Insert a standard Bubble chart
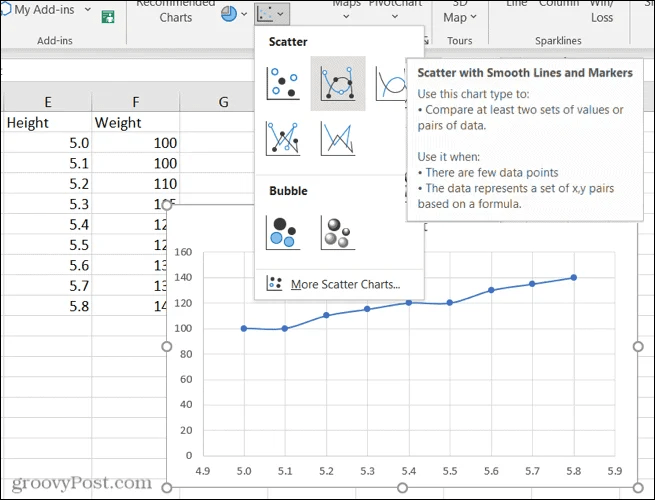655x500 pixels. pos(283,232)
